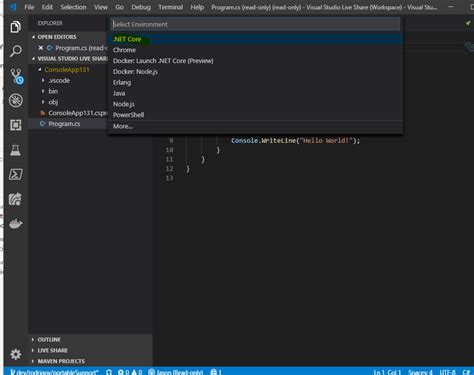Open the Go menu
This screenshot has height=375, width=474.
click(x=119, y=7)
